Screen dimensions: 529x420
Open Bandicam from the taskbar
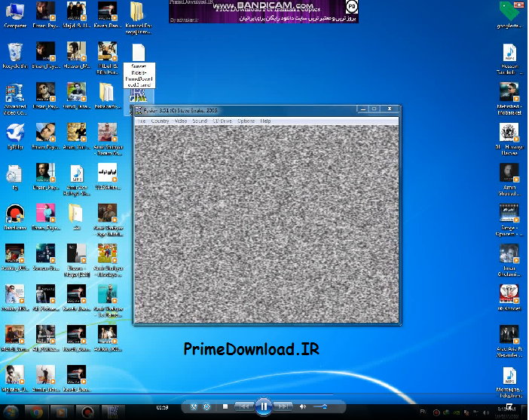pos(87,412)
